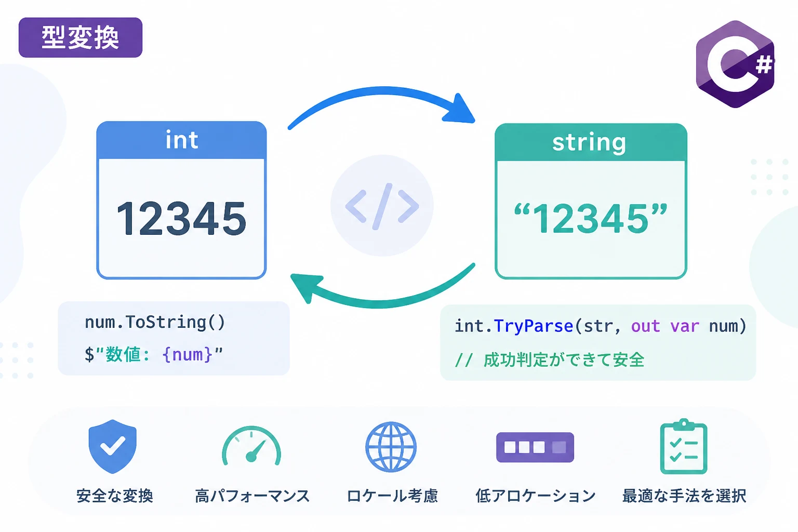The width and height of the screenshot is (798, 532).
Task: Click the int.TryParse code line
Action: click(x=600, y=326)
